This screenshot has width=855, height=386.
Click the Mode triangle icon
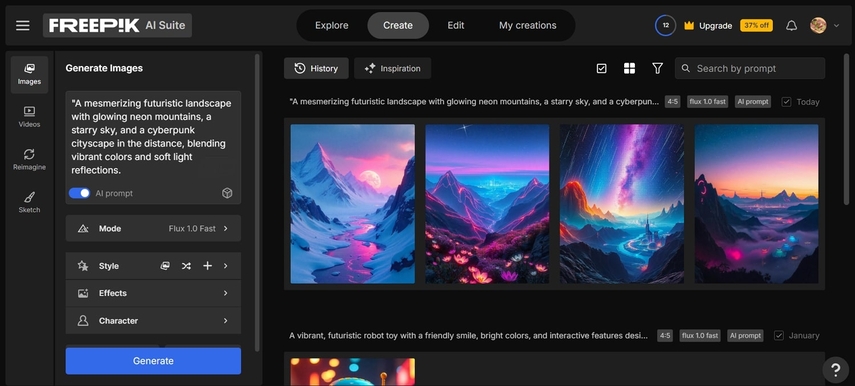pyautogui.click(x=83, y=228)
